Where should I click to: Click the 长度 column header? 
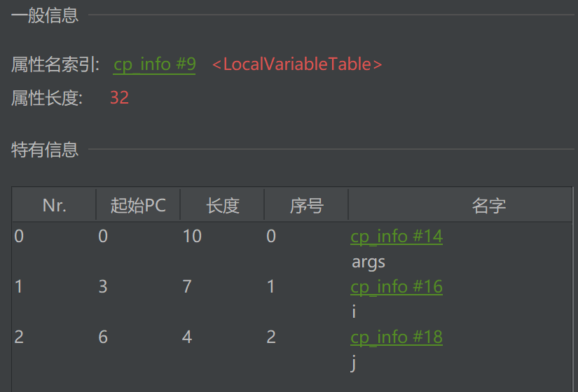222,205
